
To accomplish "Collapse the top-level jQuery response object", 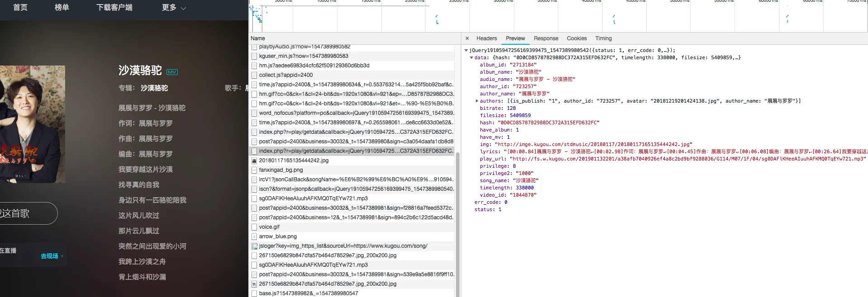I will click(466, 50).
